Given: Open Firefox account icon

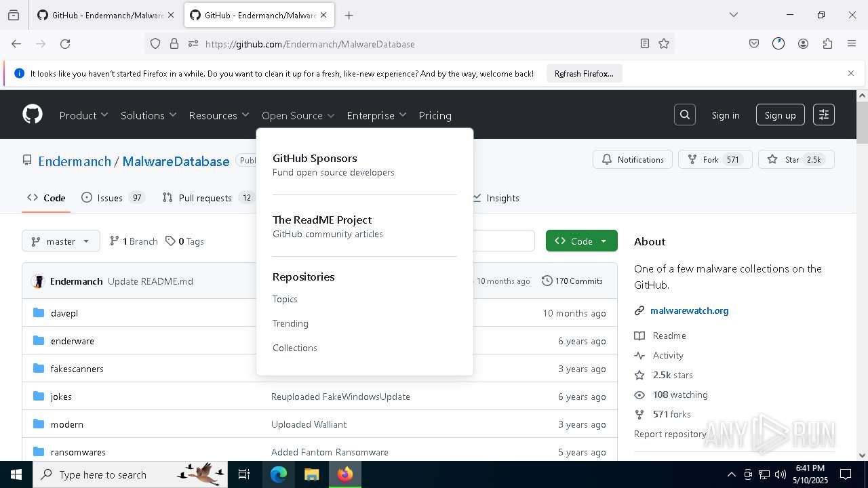Looking at the screenshot, I should (803, 43).
